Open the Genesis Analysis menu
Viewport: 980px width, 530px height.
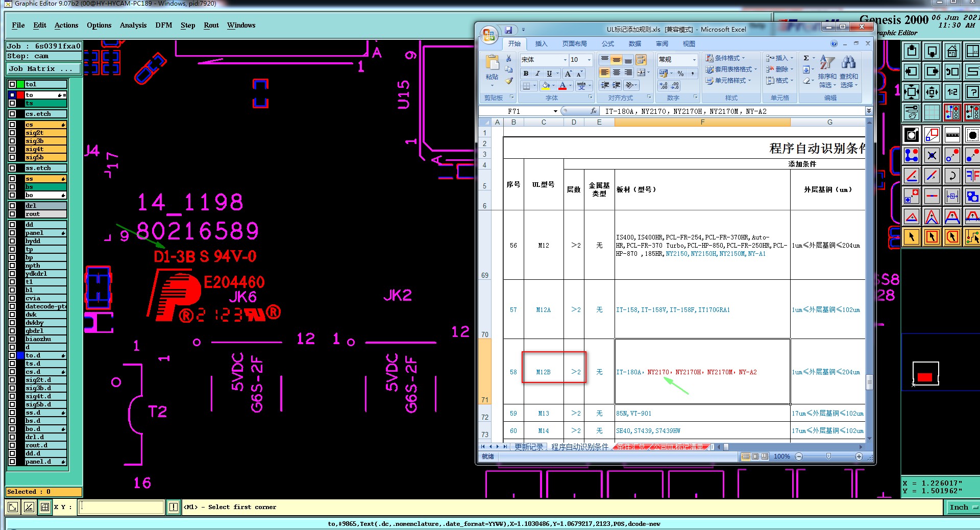133,25
